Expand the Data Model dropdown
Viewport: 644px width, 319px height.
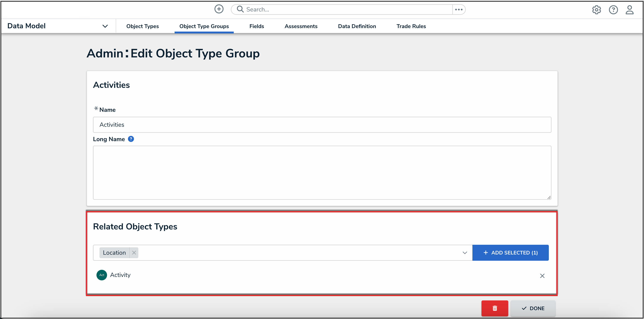105,26
